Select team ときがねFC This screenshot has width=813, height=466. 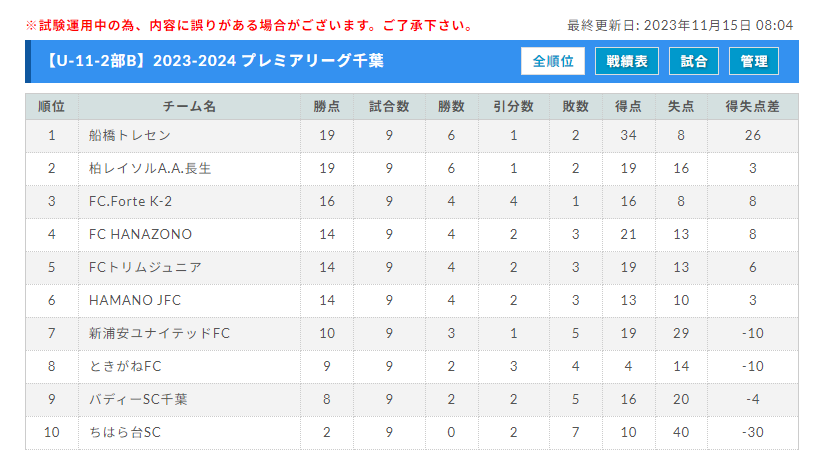pyautogui.click(x=125, y=366)
